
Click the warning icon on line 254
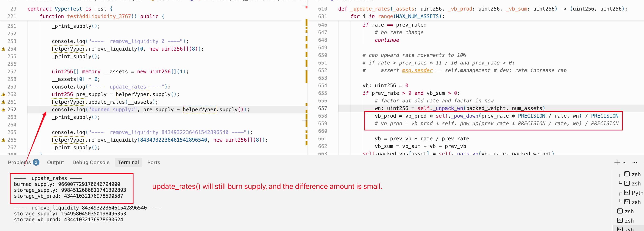pyautogui.click(x=4, y=49)
